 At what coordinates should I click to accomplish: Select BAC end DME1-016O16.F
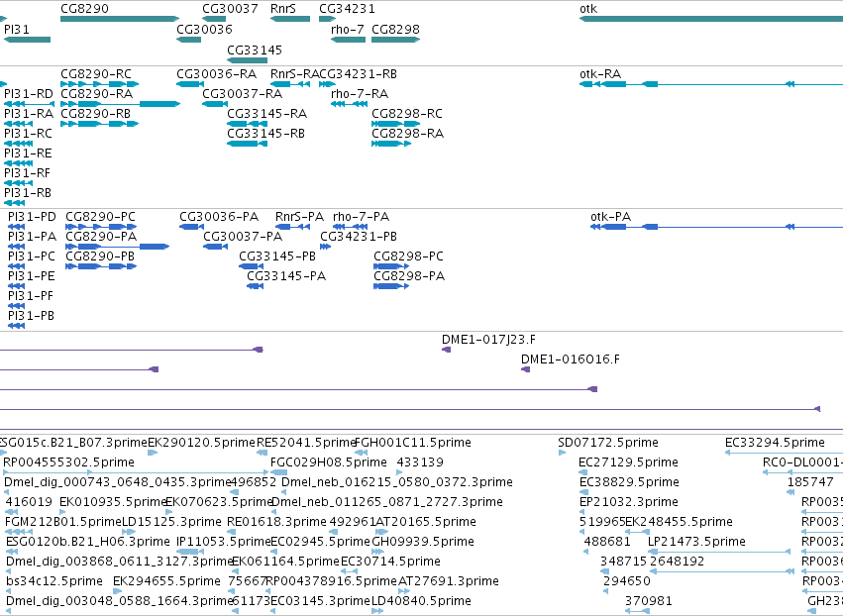570,359
